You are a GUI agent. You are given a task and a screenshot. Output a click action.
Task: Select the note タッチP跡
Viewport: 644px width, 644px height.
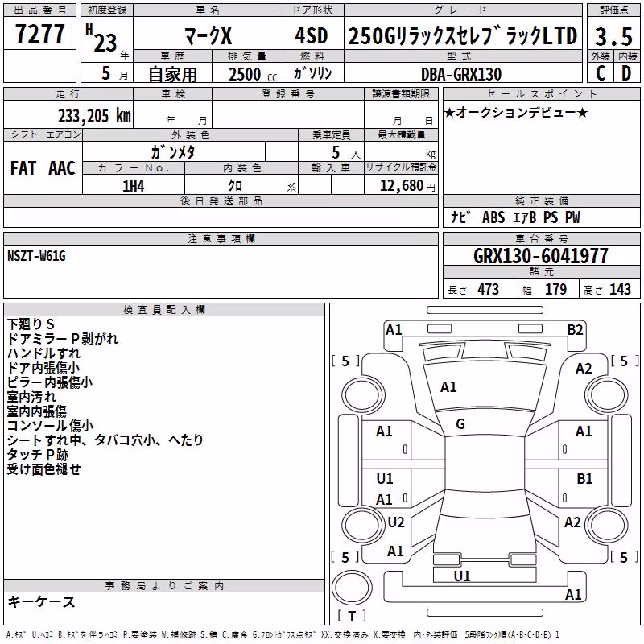(x=37, y=455)
